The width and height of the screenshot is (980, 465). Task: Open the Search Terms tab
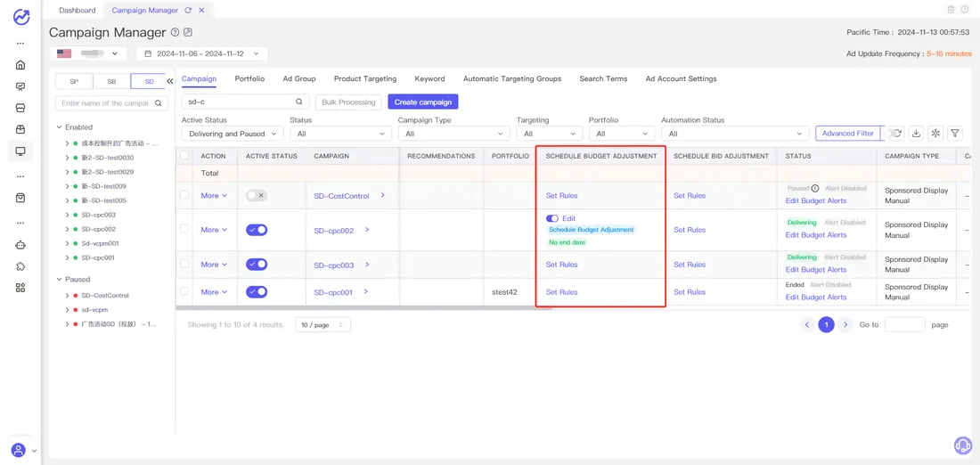tap(603, 78)
